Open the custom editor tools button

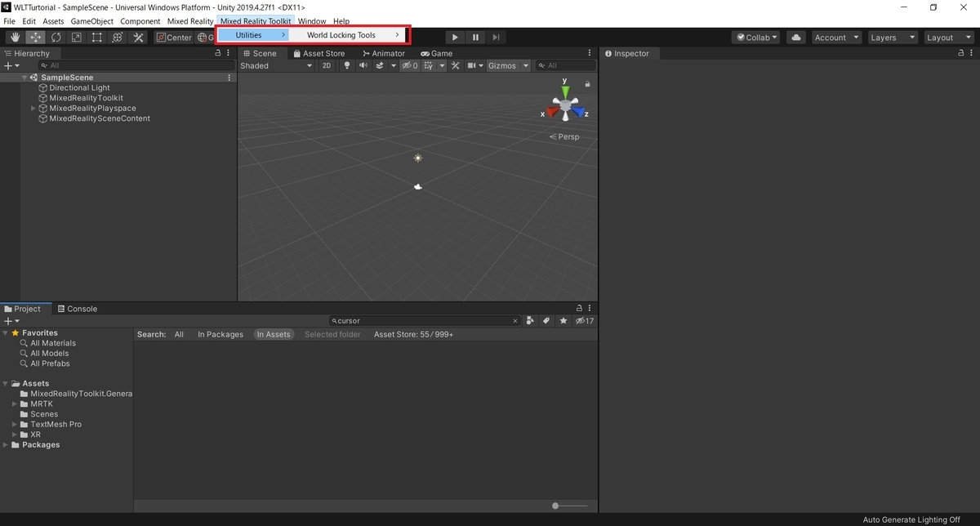point(138,38)
